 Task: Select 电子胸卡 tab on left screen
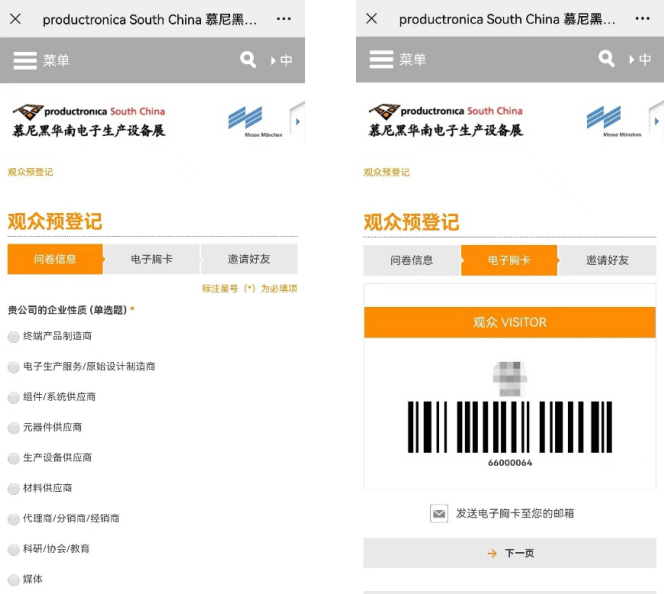(152, 259)
